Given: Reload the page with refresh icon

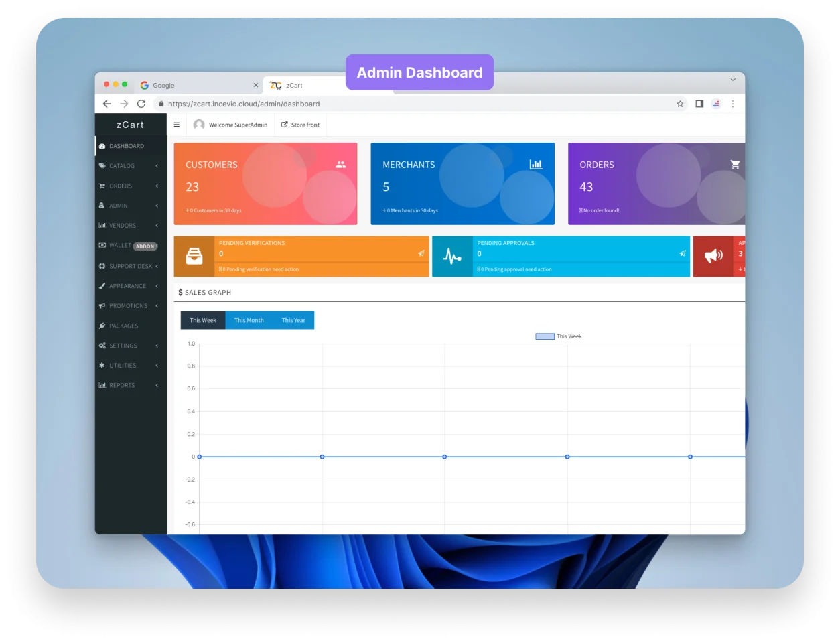Looking at the screenshot, I should (141, 104).
